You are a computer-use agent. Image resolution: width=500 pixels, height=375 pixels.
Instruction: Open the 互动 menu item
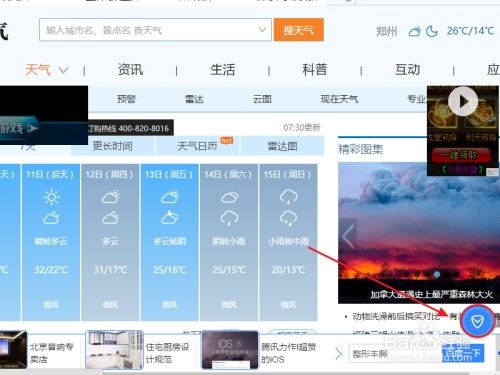tap(407, 70)
